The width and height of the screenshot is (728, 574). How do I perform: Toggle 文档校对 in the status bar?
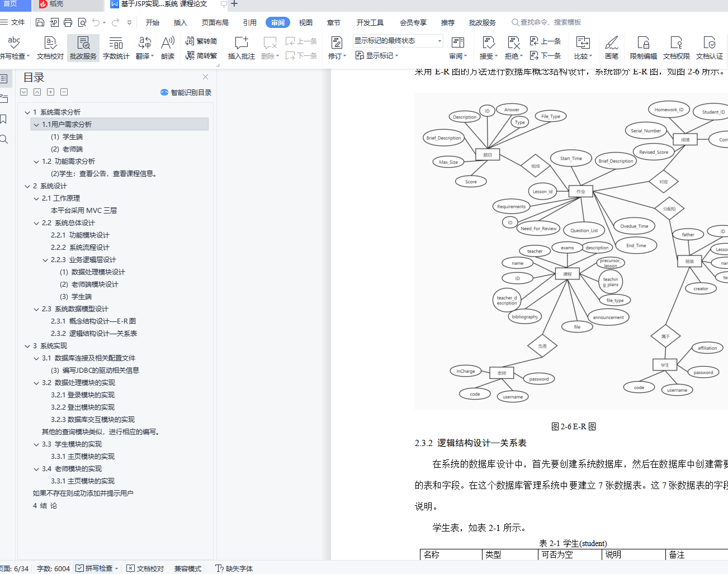pos(145,568)
